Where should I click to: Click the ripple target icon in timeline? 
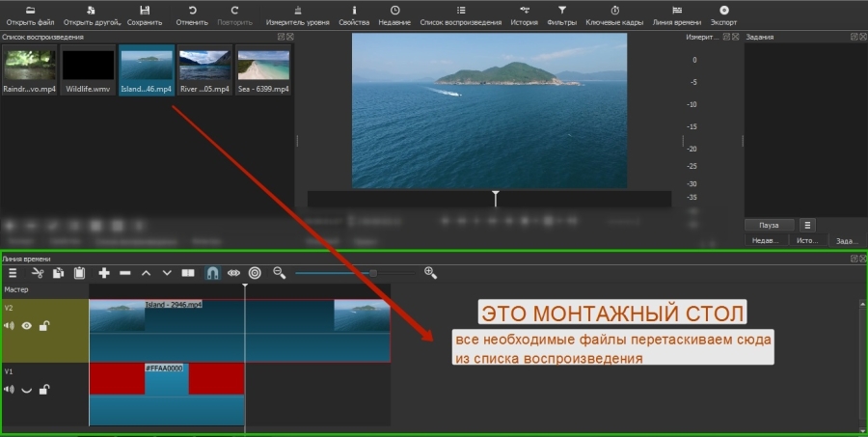point(255,273)
